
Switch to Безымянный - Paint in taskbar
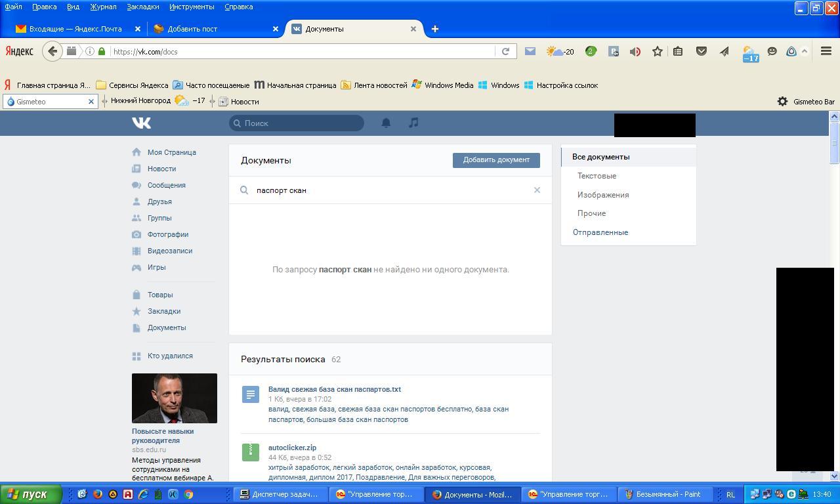(665, 494)
